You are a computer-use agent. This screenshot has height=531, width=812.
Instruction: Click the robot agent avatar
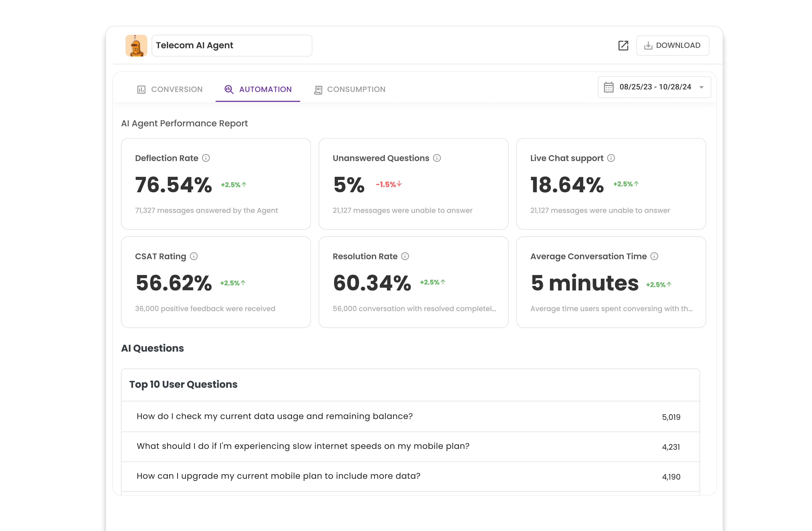pos(136,45)
